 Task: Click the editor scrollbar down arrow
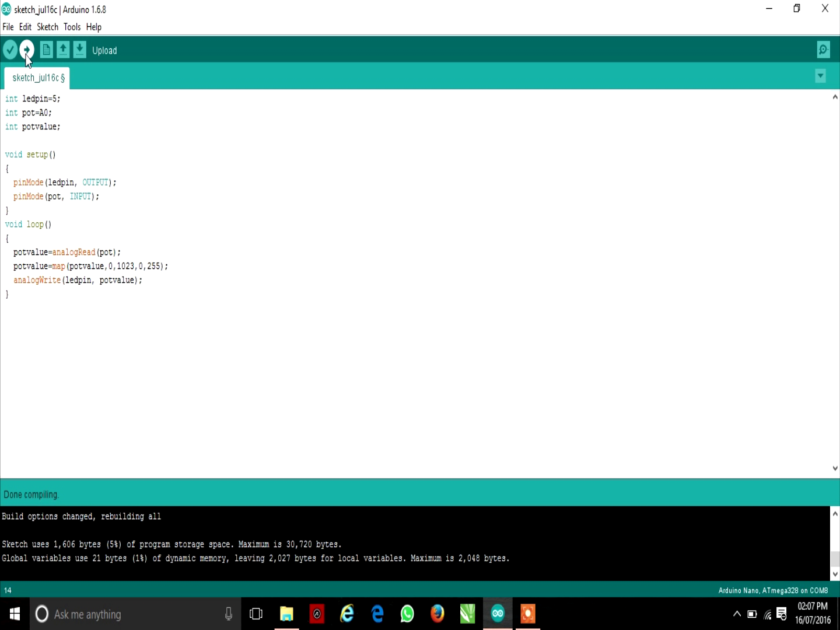(x=835, y=468)
